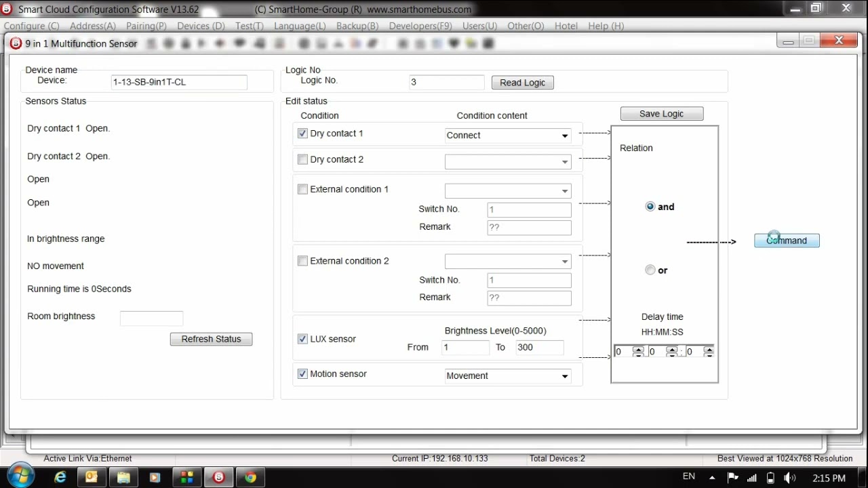Image resolution: width=868 pixels, height=488 pixels.
Task: Open Dry contact 1 Connect dropdown
Action: click(x=565, y=136)
